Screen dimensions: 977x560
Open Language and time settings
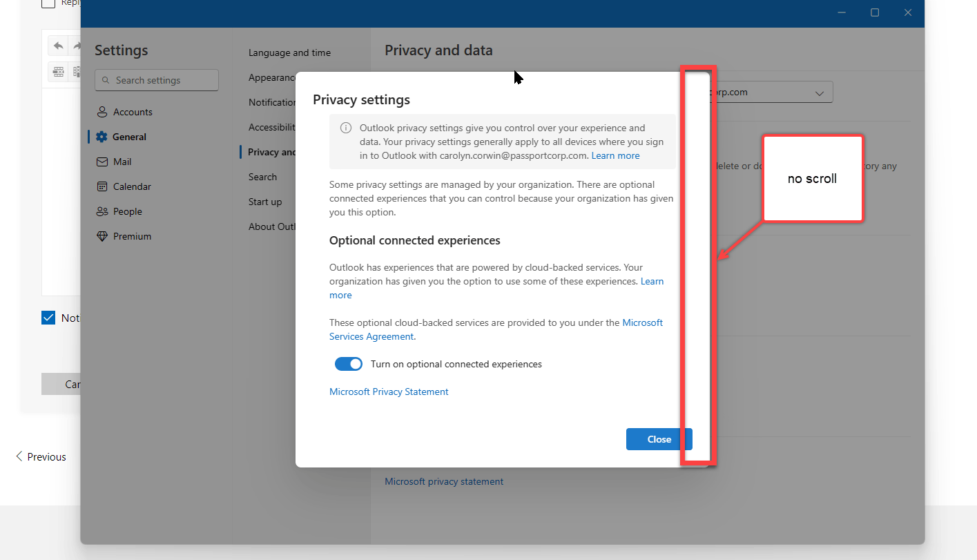coord(289,52)
